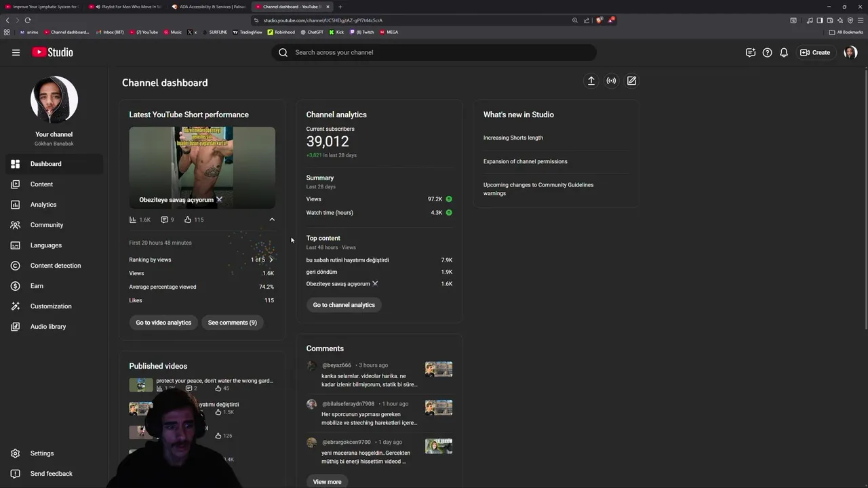Open video thumbnail beside @beyaz666 comment

point(439,369)
